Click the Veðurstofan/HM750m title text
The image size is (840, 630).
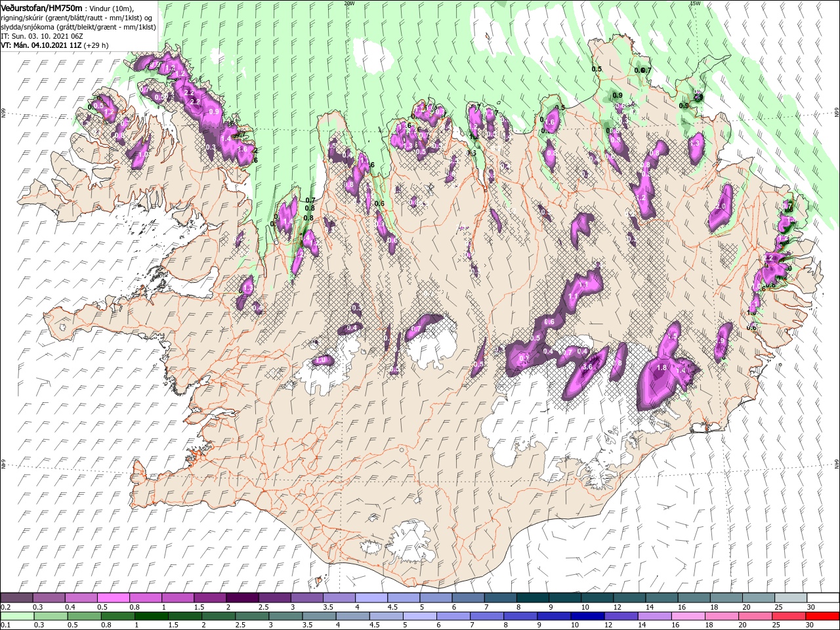(42, 7)
